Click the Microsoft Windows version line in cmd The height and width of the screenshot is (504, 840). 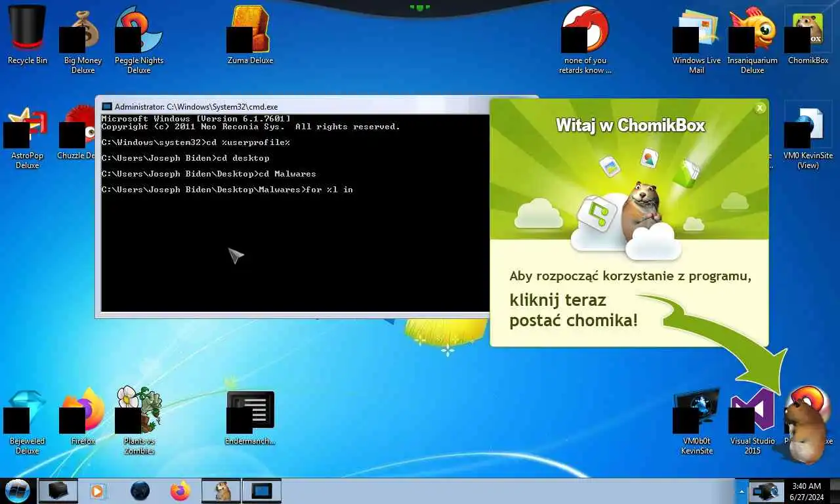[196, 119]
